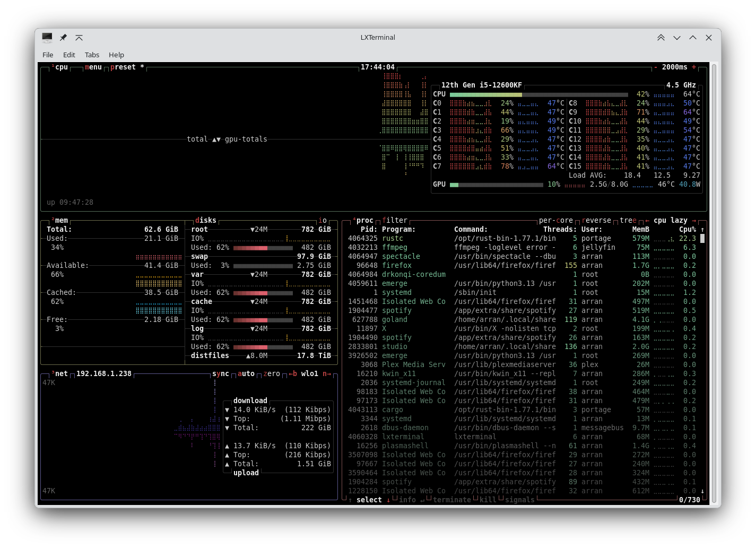This screenshot has width=756, height=549.
Task: Toggle net auto scaling
Action: point(246,373)
